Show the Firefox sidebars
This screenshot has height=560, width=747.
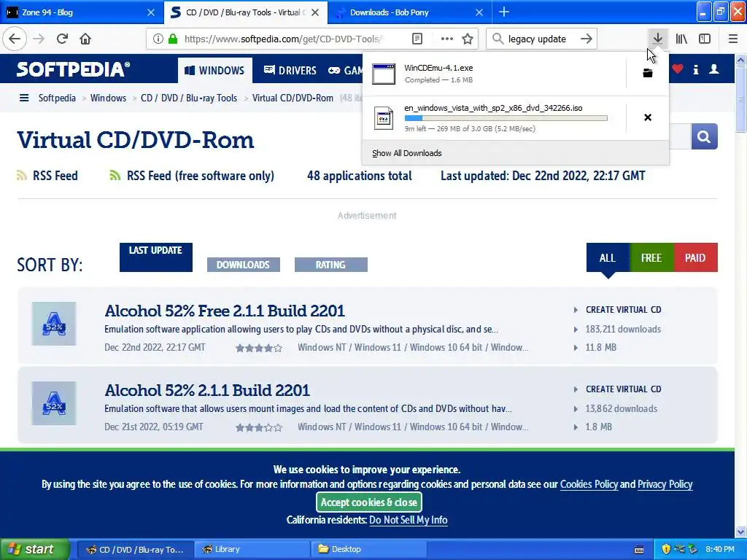pos(705,39)
